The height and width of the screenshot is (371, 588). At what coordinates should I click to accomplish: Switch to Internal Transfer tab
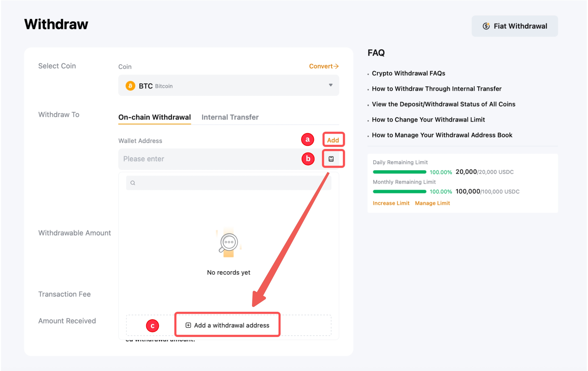coord(230,117)
